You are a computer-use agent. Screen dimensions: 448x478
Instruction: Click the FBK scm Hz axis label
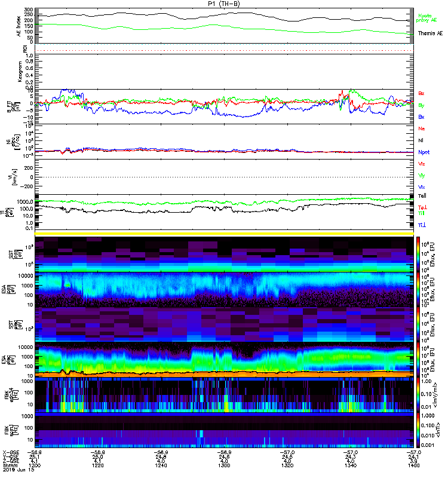11,430
